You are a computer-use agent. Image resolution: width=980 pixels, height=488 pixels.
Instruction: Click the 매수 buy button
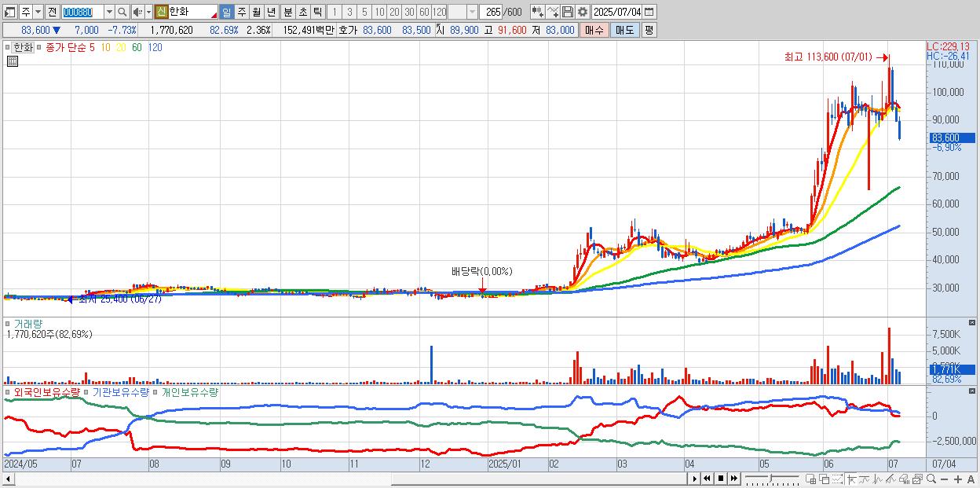594,30
